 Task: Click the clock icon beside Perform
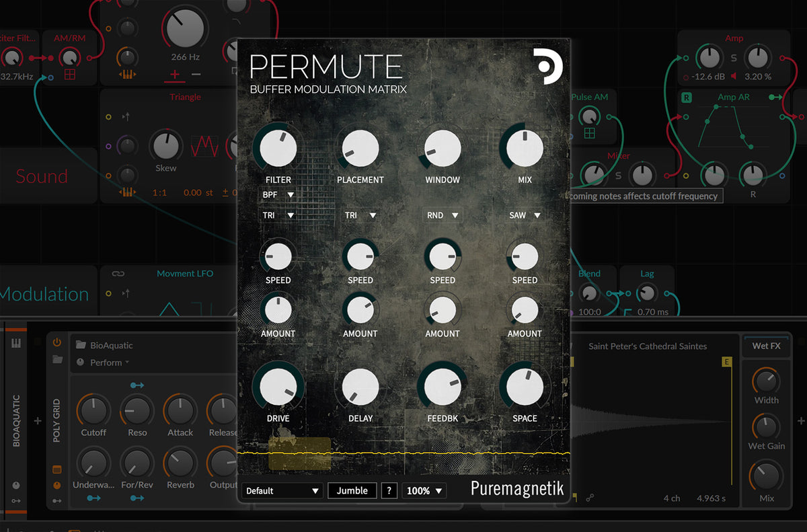click(80, 363)
